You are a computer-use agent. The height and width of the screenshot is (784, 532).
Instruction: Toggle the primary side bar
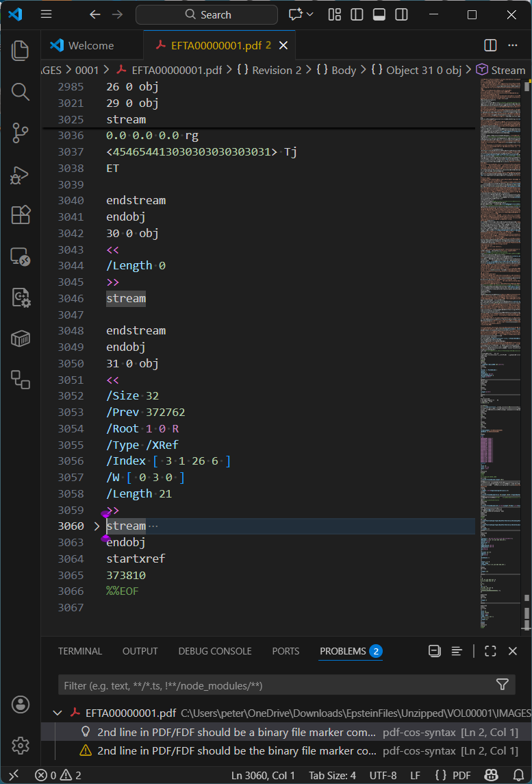pyautogui.click(x=357, y=14)
